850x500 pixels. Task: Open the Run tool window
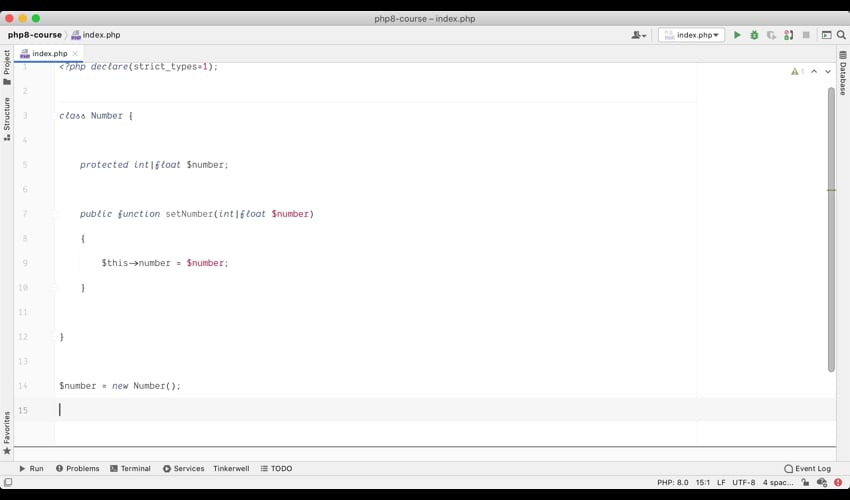click(31, 469)
